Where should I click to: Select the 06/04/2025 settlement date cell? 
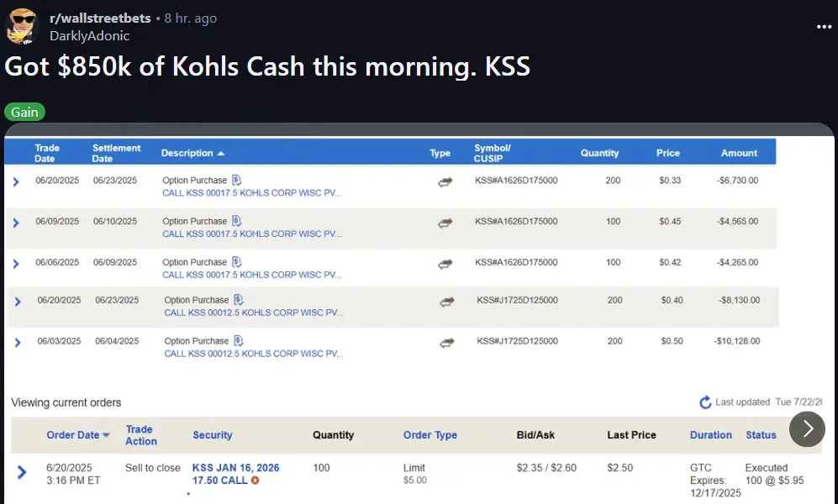117,341
